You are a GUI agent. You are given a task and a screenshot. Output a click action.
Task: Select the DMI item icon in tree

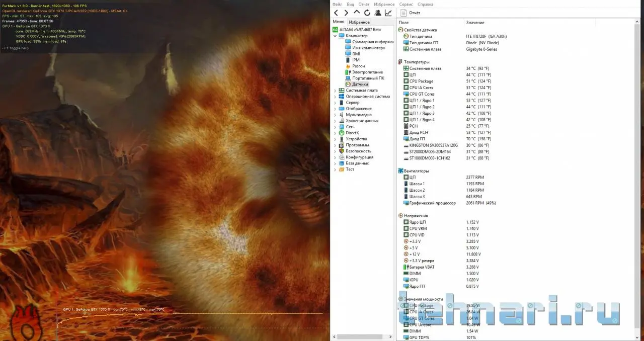[x=348, y=54]
